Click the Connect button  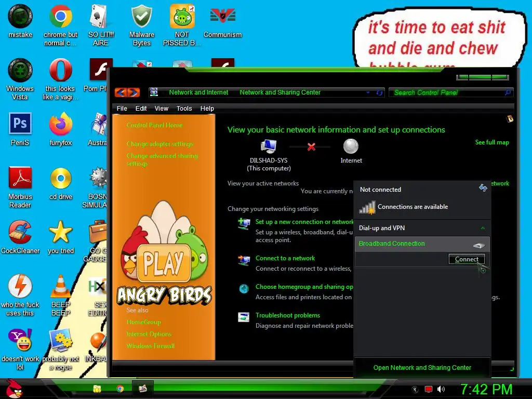[x=467, y=259]
